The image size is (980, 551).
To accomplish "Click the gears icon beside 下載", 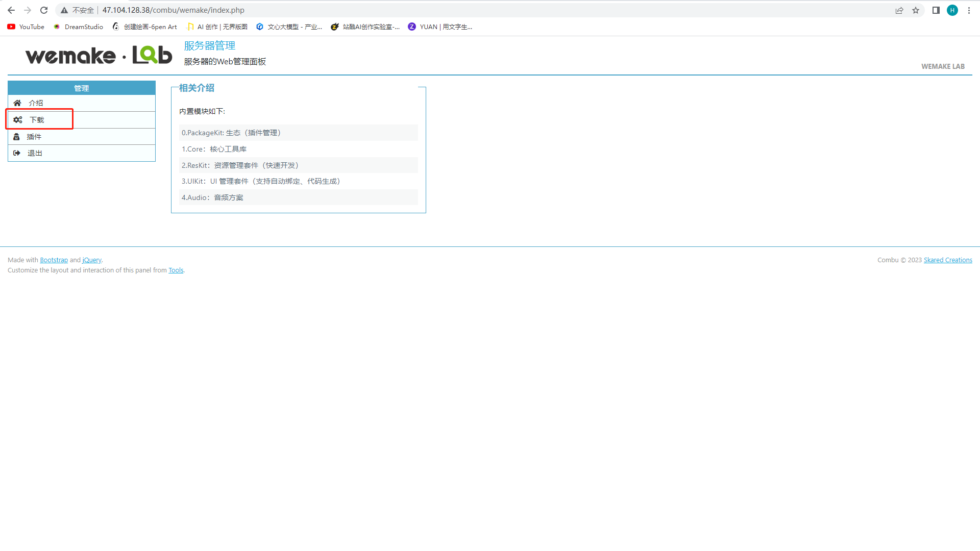I will pyautogui.click(x=18, y=120).
